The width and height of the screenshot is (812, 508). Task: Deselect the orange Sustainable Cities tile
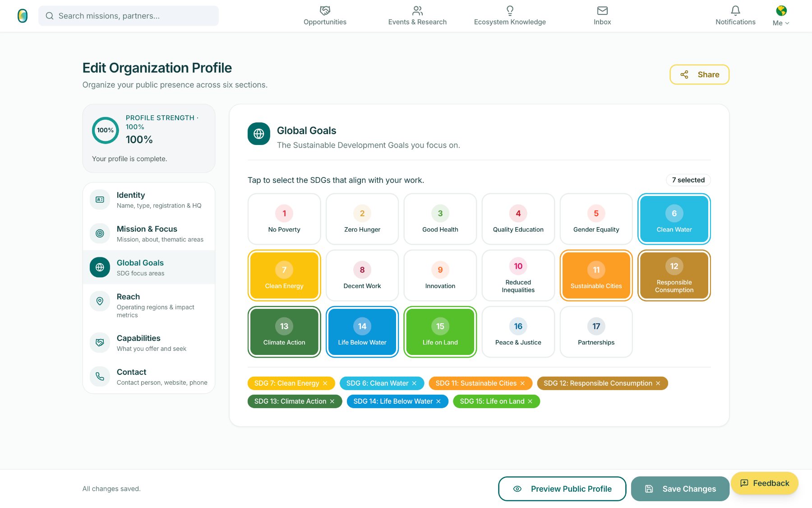(596, 275)
